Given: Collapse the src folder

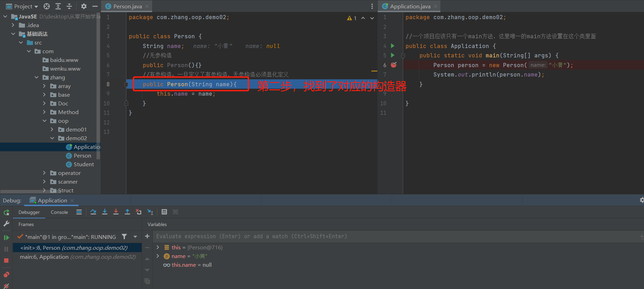Looking at the screenshot, I should point(21,42).
